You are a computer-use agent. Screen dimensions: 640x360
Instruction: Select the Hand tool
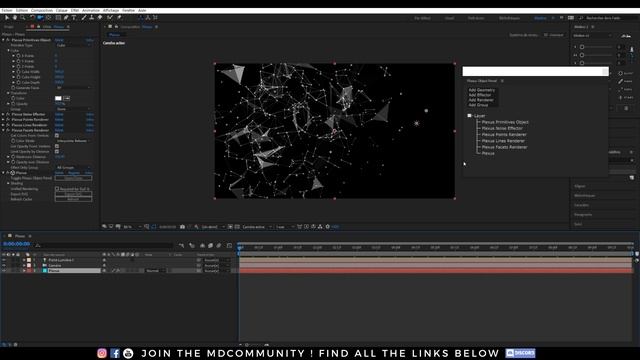pos(15,18)
